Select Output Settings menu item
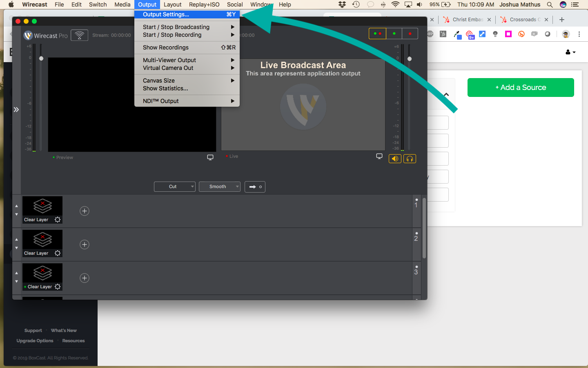This screenshot has height=368, width=588. [x=166, y=14]
